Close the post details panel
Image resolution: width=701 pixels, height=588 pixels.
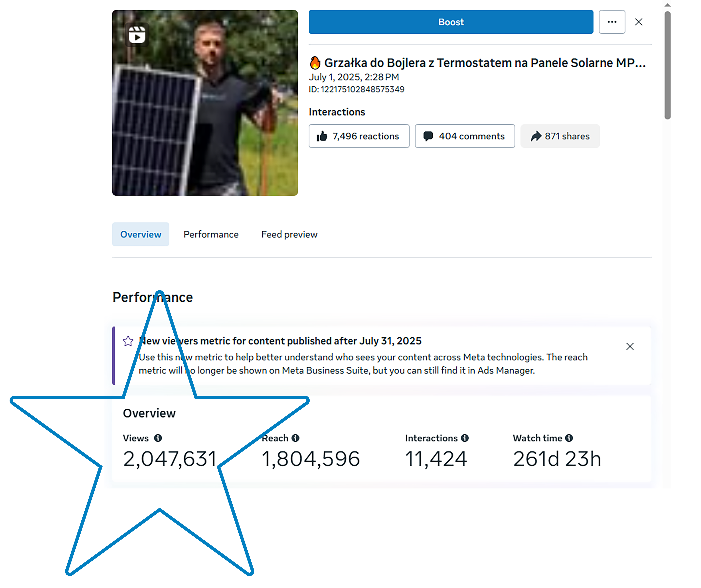639,22
